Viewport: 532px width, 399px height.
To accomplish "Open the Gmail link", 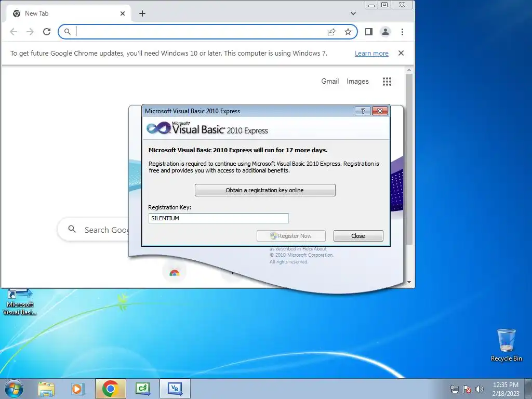I will (x=330, y=81).
